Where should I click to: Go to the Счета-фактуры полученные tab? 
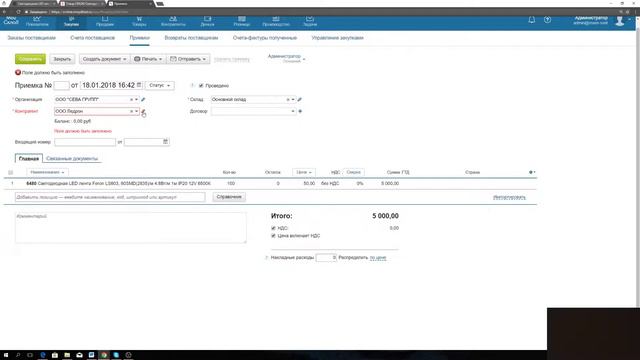tap(265, 38)
